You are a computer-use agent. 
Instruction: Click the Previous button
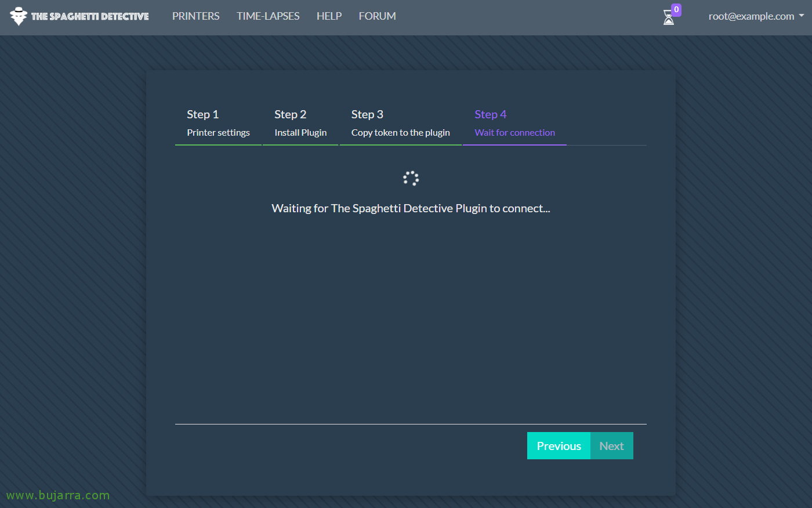[x=559, y=446]
